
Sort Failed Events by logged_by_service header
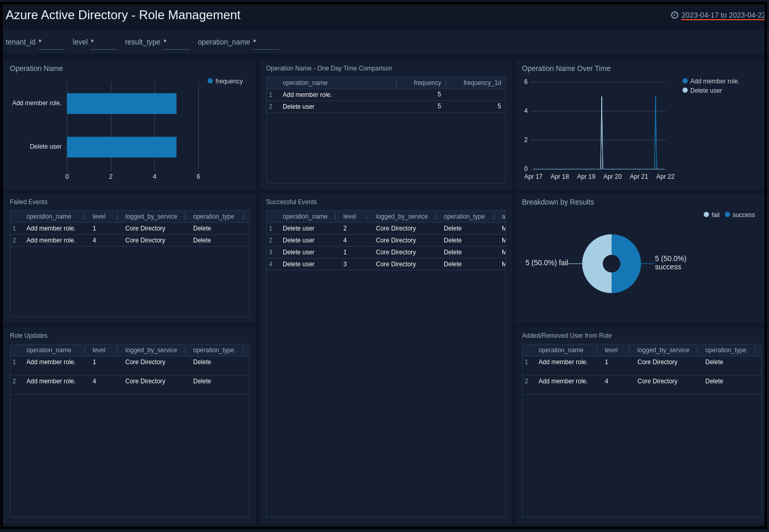[151, 217]
